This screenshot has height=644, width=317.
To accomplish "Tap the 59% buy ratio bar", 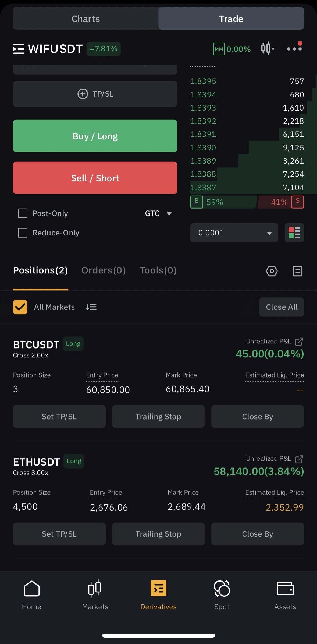I will pos(223,202).
